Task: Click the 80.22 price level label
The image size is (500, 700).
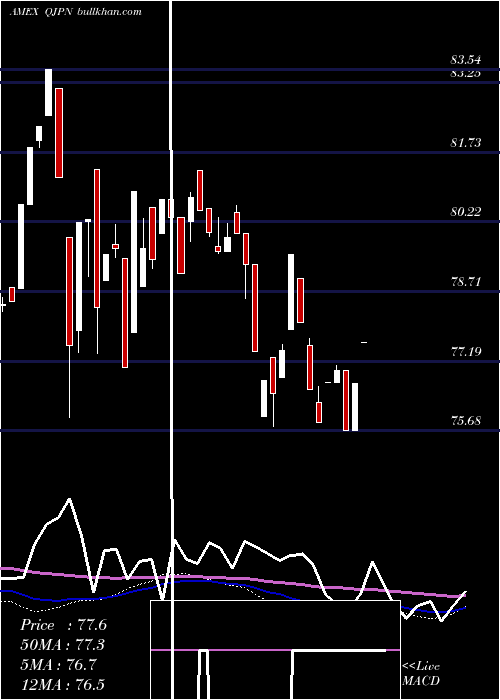Action: point(466,212)
